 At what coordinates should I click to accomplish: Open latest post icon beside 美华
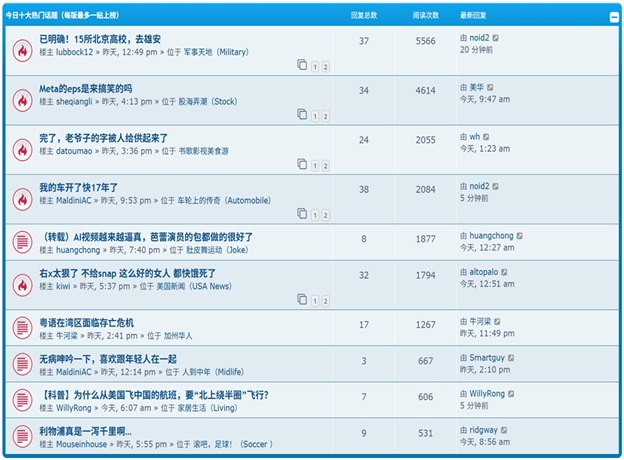point(491,88)
